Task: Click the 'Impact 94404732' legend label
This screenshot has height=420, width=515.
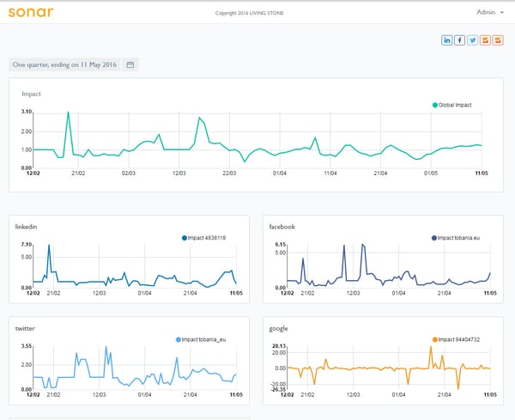Action: (459, 339)
